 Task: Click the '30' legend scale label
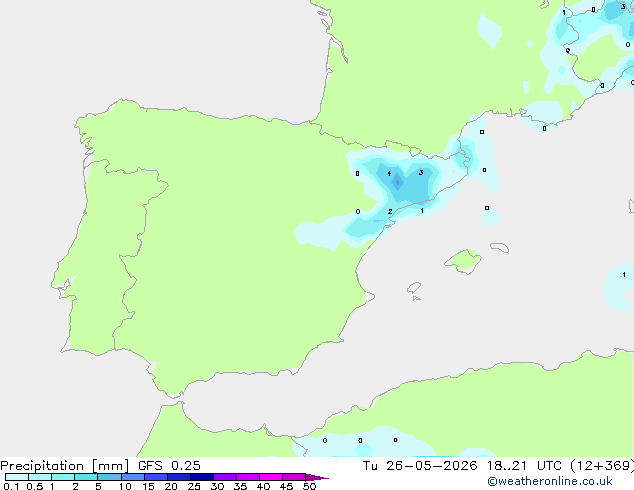point(217,486)
